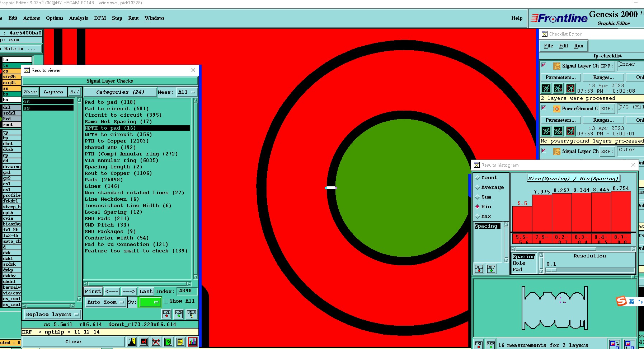
Task: Select the ss layer in Results viewer
Action: click(x=48, y=108)
